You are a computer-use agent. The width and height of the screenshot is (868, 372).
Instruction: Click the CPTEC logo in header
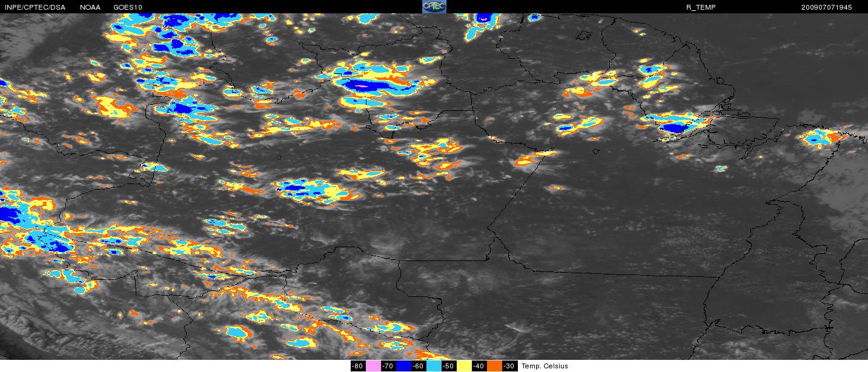click(x=434, y=7)
